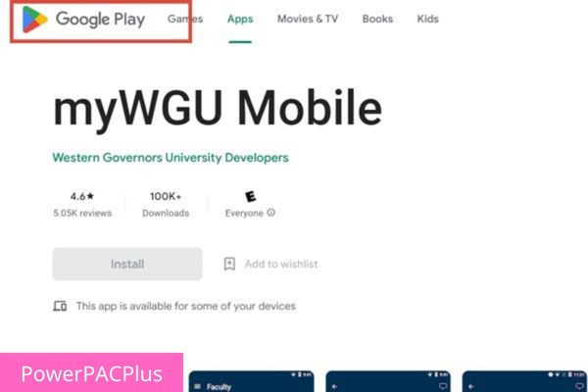Screen dimensions: 588x392
Task: Open the Everyone rating info icon
Action: tap(270, 213)
